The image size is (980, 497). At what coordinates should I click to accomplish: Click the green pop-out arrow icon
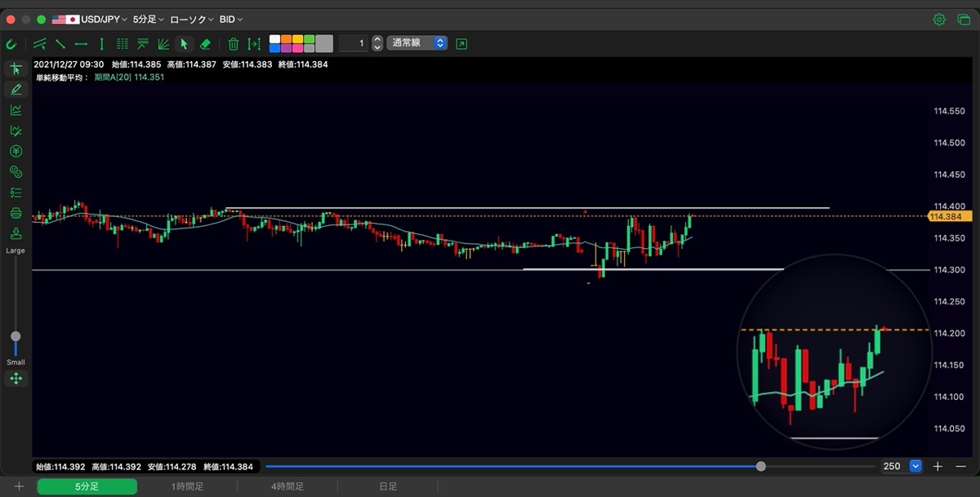pos(462,43)
